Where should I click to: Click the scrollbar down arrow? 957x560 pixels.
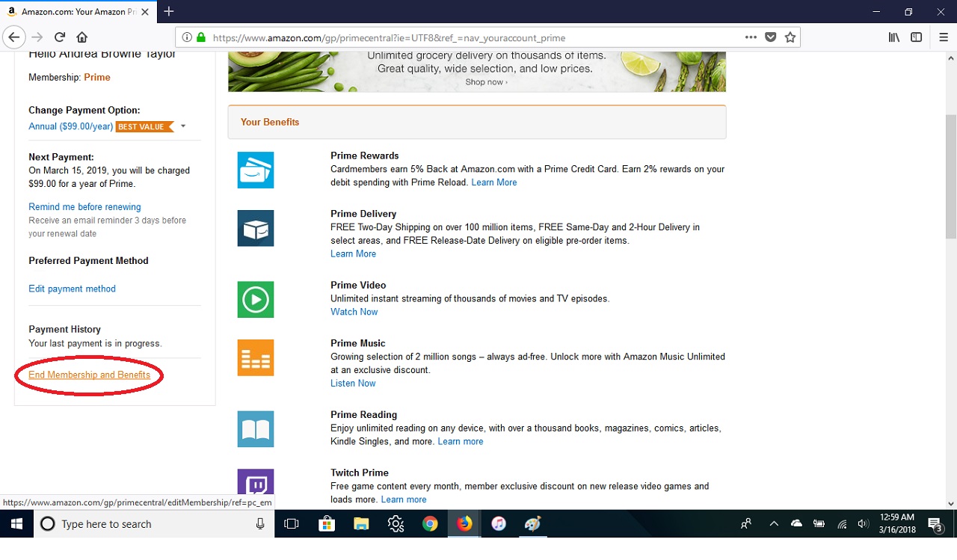click(x=950, y=503)
